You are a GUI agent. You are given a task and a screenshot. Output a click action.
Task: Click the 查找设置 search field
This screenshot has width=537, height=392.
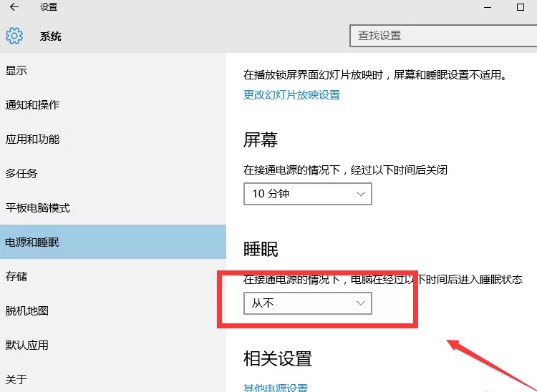click(x=443, y=36)
